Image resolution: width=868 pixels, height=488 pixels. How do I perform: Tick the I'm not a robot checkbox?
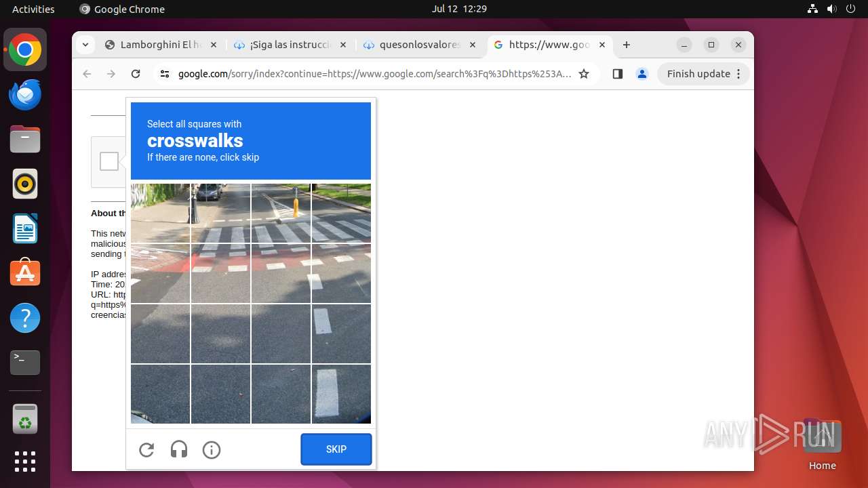pyautogui.click(x=109, y=161)
